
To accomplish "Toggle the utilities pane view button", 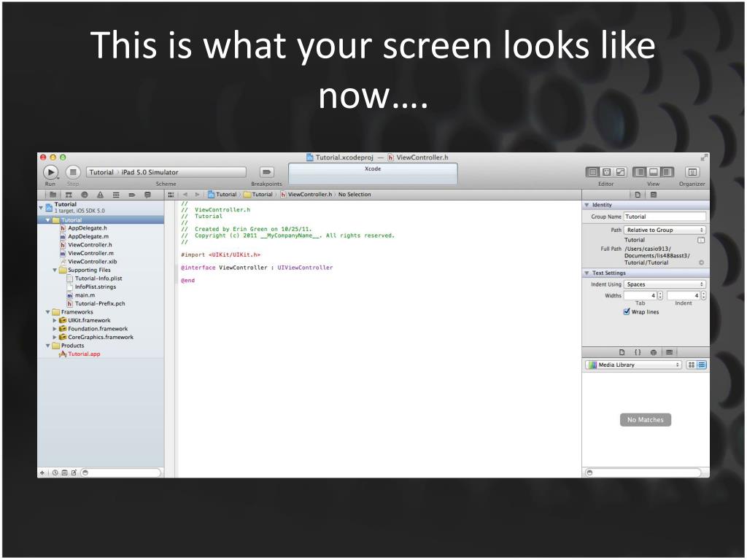I will point(667,172).
